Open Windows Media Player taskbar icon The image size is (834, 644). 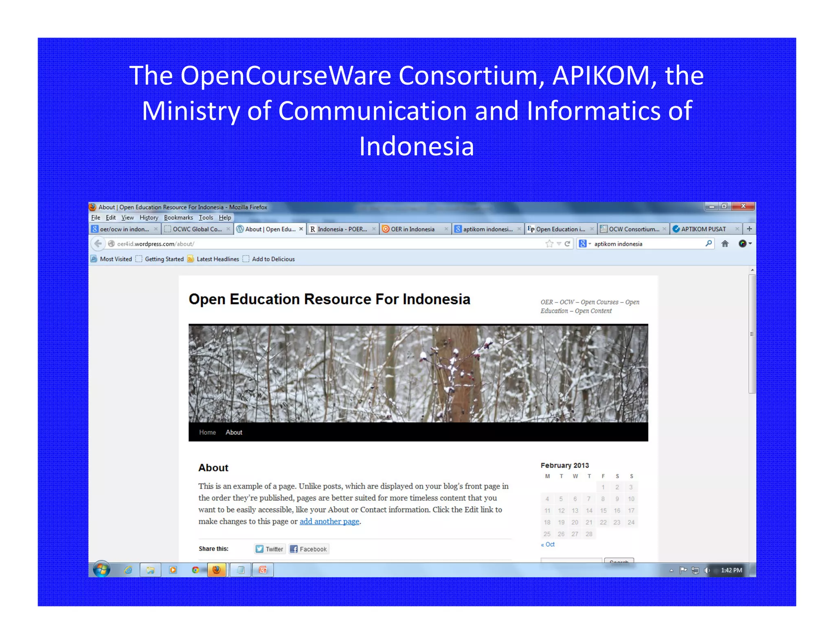coord(173,570)
